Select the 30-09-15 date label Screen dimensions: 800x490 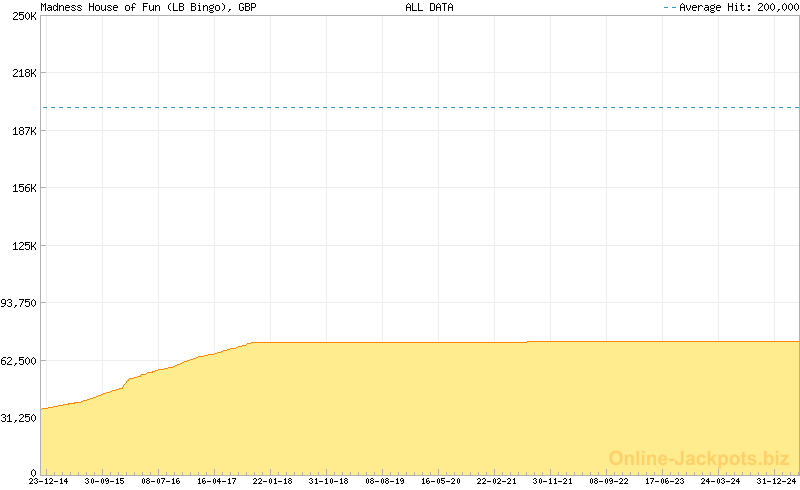tap(104, 481)
